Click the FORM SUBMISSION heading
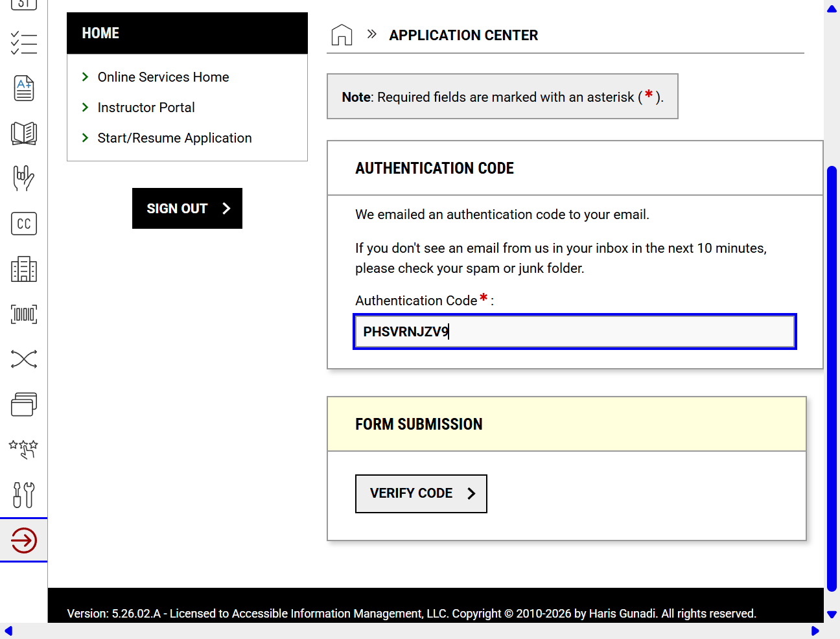Viewport: 840px width, 639px height. click(419, 424)
